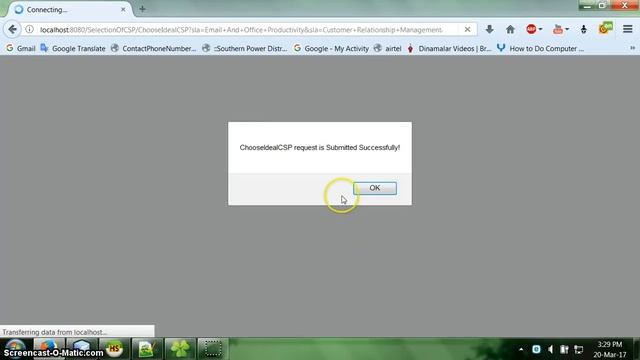This screenshot has width=640, height=360.
Task: Close the Connecting... tab
Action: [x=123, y=9]
